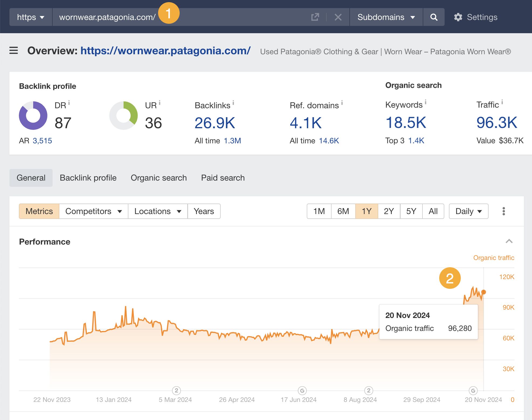Click the 2Y time range toggle

tap(390, 211)
